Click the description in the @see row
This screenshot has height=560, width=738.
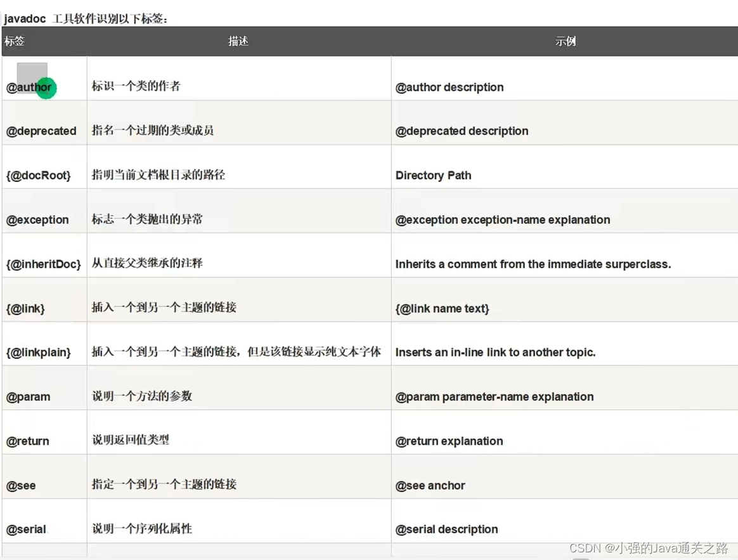pyautogui.click(x=164, y=484)
